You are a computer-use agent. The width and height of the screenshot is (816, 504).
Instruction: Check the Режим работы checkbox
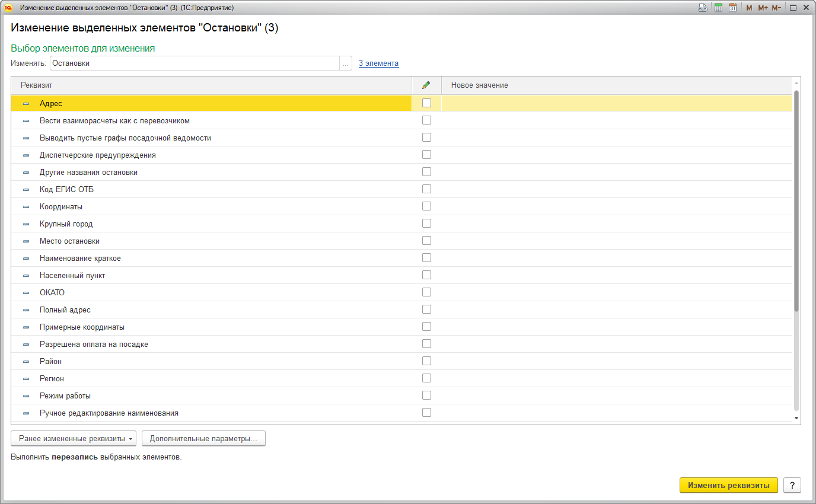(426, 395)
